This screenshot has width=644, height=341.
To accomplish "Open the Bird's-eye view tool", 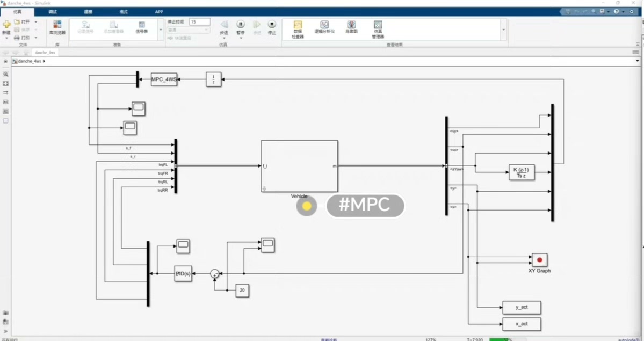I will tap(351, 28).
